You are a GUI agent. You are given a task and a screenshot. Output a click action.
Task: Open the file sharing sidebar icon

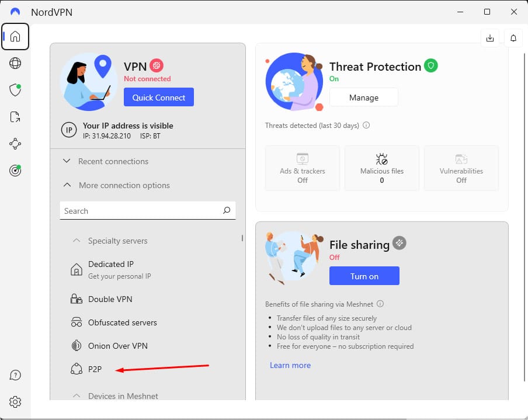coord(15,117)
